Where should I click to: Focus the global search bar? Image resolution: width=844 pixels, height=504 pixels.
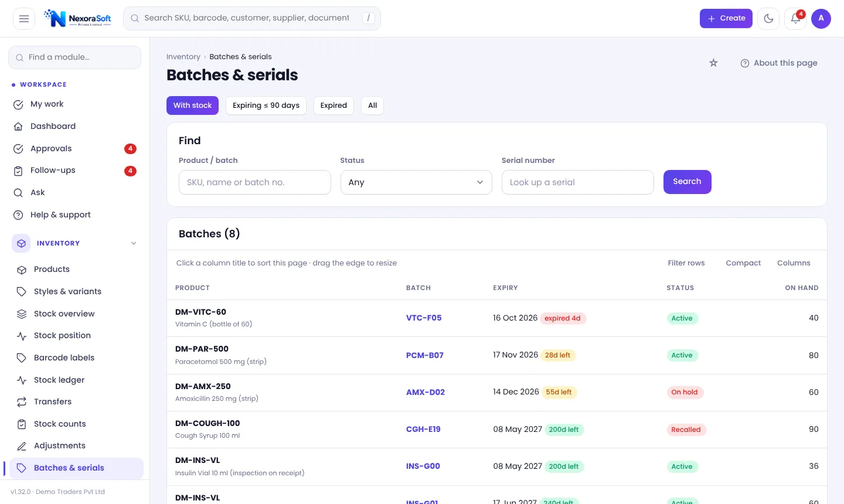[x=252, y=19]
